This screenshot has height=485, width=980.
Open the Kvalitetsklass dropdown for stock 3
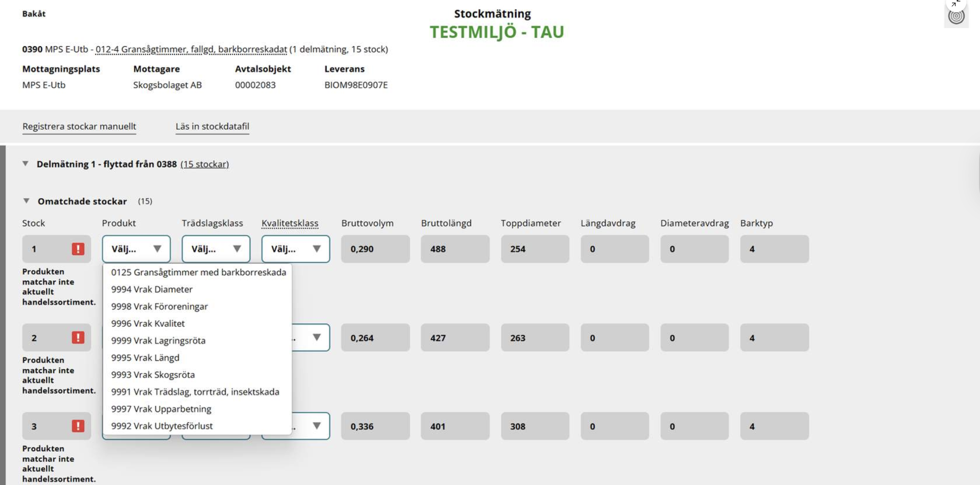[x=311, y=426]
